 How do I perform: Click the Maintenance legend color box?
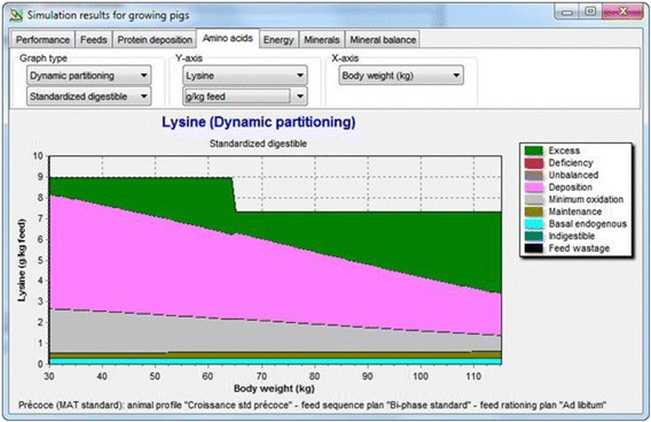(533, 212)
